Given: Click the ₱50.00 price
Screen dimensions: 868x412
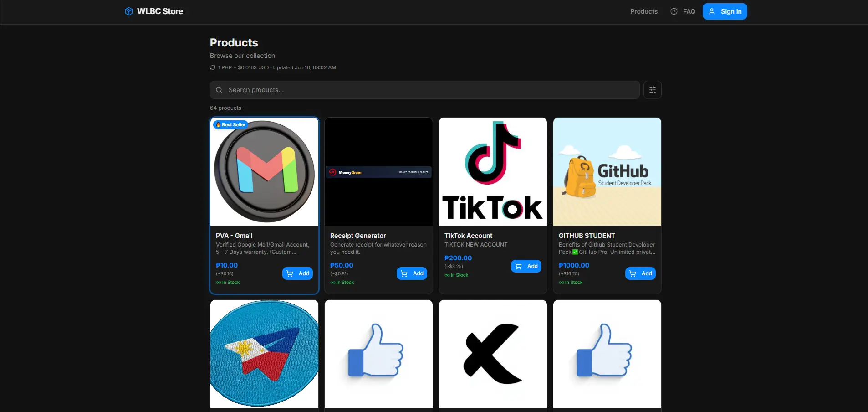Looking at the screenshot, I should 342,265.
